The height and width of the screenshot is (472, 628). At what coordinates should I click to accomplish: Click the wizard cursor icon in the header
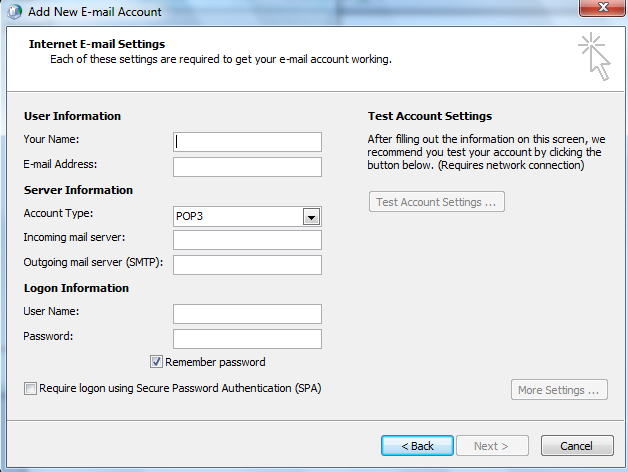click(593, 55)
